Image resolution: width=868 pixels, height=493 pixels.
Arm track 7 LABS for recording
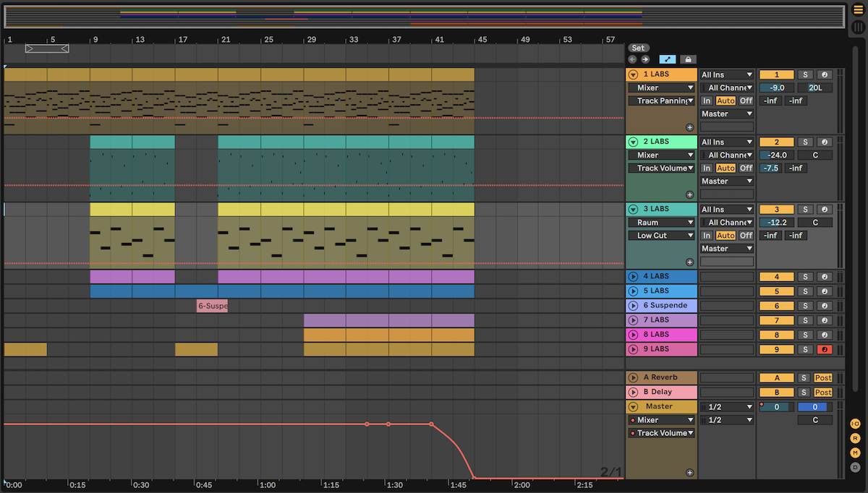pyautogui.click(x=825, y=320)
